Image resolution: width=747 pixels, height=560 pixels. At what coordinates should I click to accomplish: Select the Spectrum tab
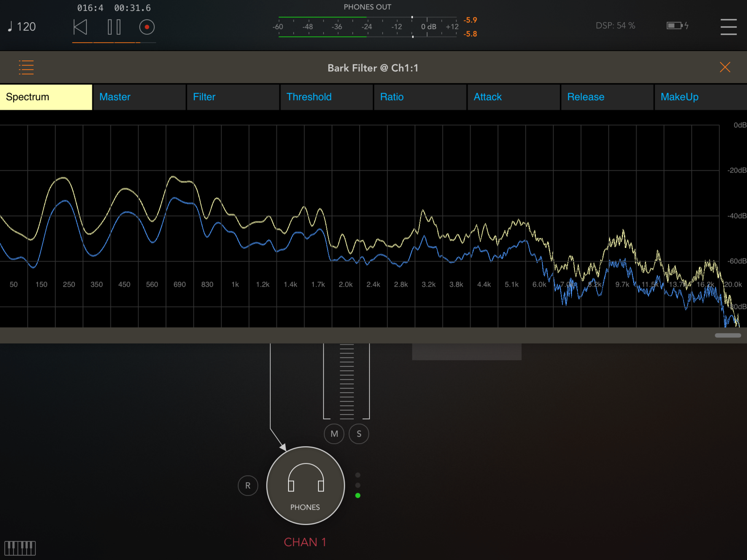(x=46, y=97)
